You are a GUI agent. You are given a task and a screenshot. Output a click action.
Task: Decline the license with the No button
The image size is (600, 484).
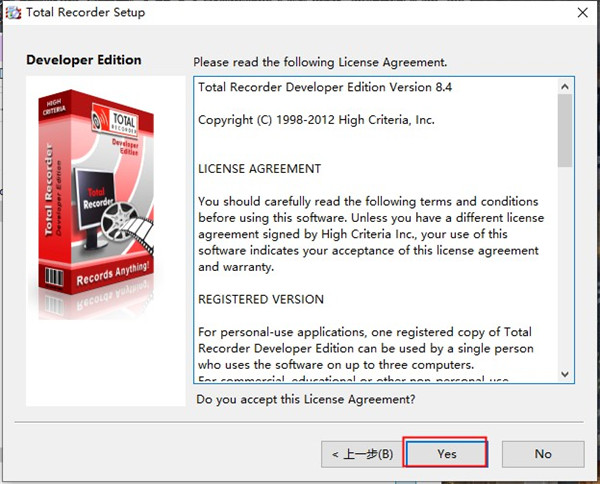coord(543,454)
